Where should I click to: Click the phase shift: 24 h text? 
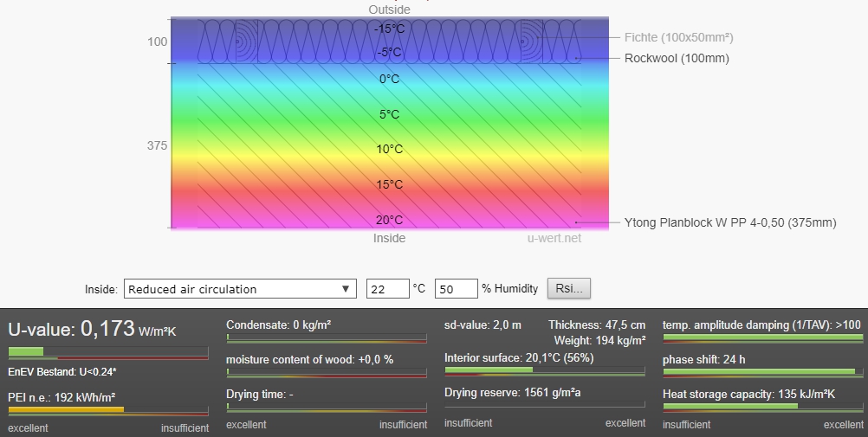tap(703, 360)
